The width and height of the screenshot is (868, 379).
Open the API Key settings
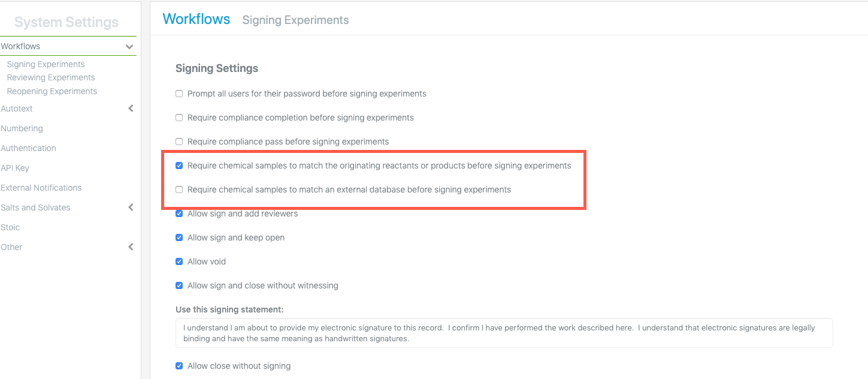point(15,168)
